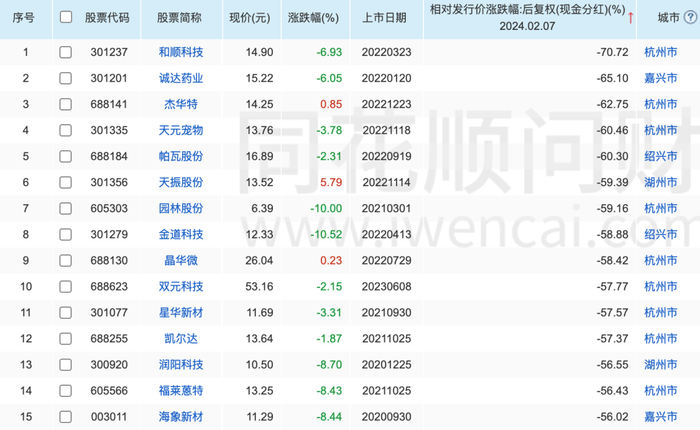Click the 星华新材 stock name
This screenshot has height=430, width=700.
coord(181,313)
